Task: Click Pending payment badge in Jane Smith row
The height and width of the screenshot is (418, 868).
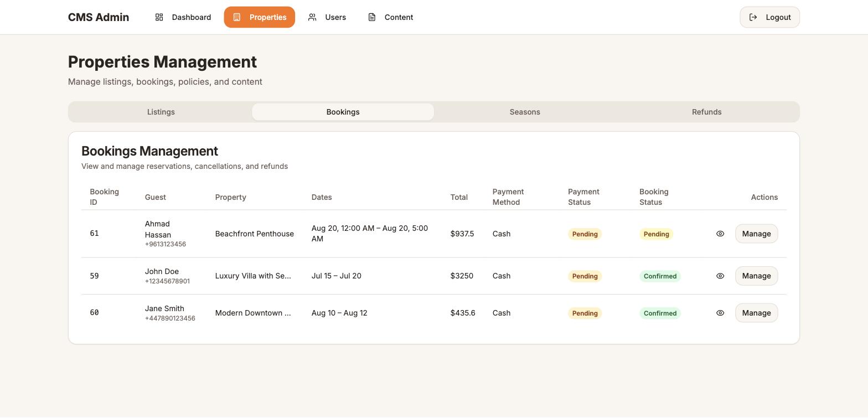Action: tap(585, 313)
